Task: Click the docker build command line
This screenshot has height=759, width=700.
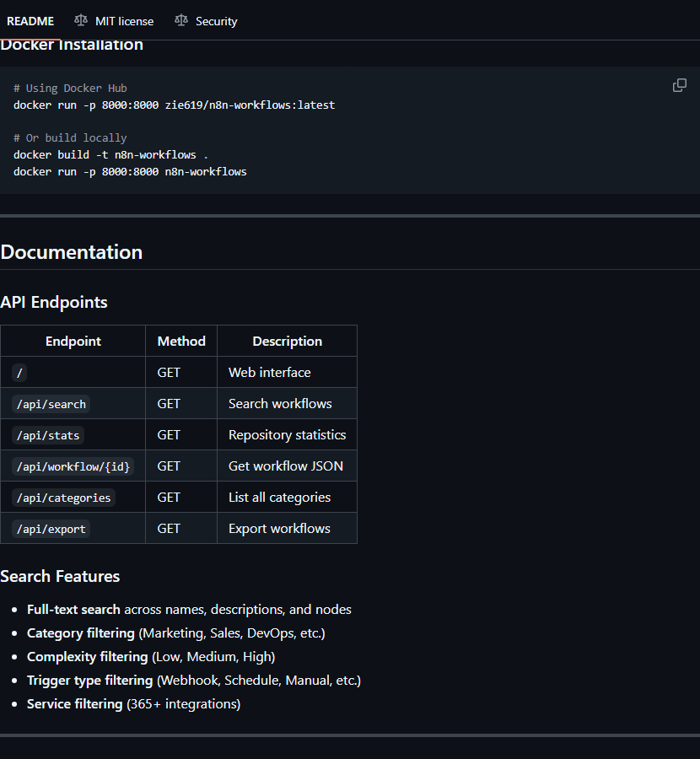Action: click(110, 155)
